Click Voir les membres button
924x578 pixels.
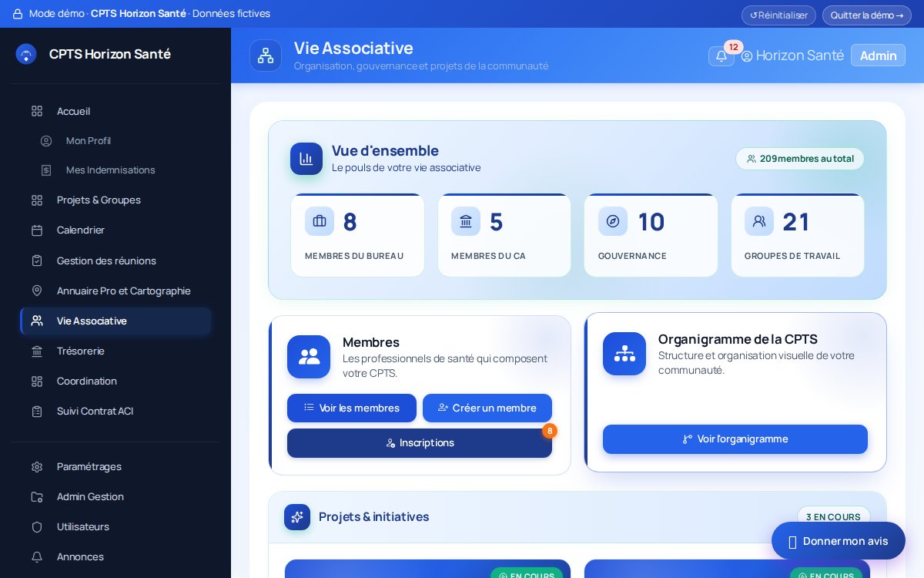pos(352,408)
